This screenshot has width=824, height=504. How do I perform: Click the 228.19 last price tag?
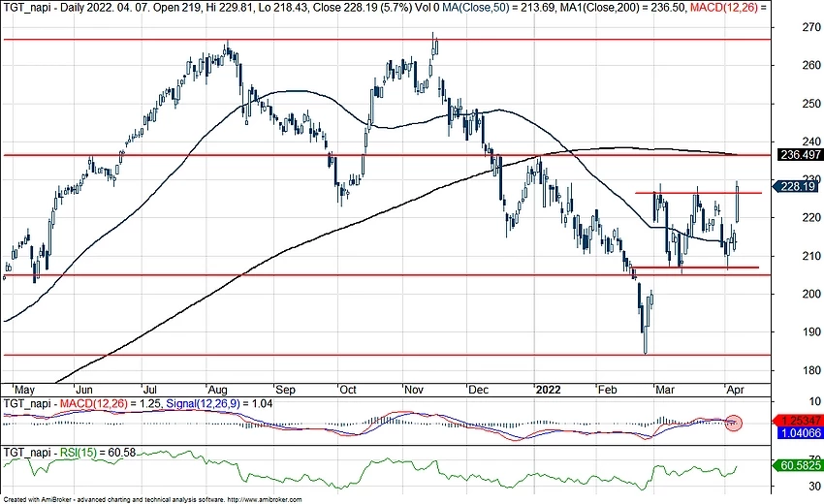(x=797, y=186)
